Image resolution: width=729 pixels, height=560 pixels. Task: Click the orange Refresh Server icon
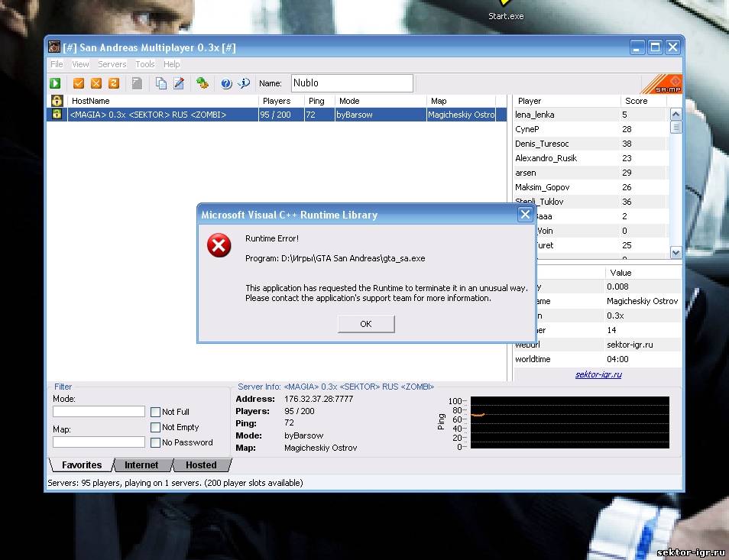click(114, 83)
